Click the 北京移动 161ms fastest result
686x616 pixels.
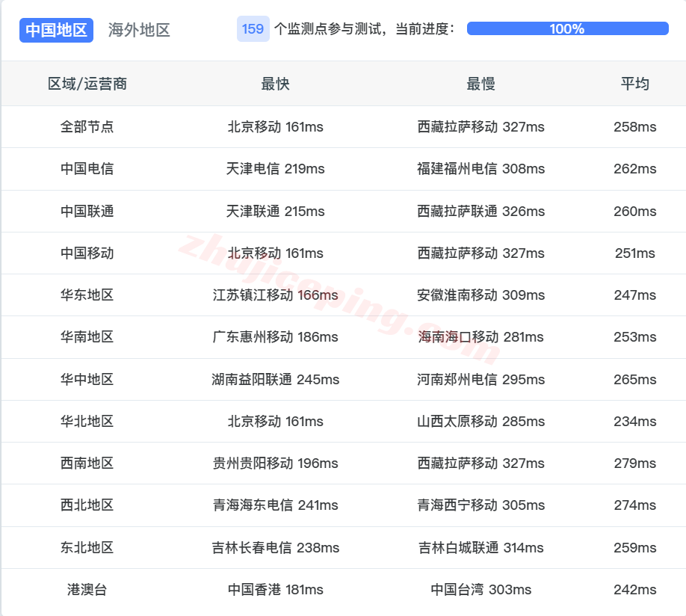click(x=276, y=127)
